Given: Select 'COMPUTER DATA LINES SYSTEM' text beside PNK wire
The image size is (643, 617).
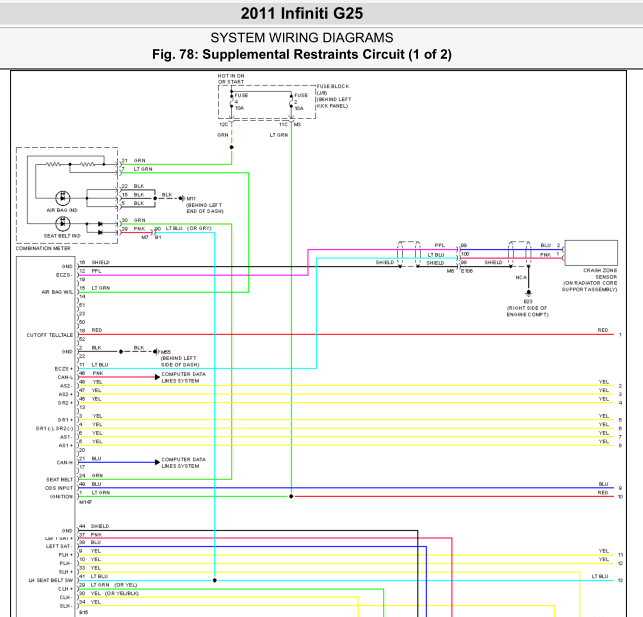Looking at the screenshot, I should [x=183, y=378].
